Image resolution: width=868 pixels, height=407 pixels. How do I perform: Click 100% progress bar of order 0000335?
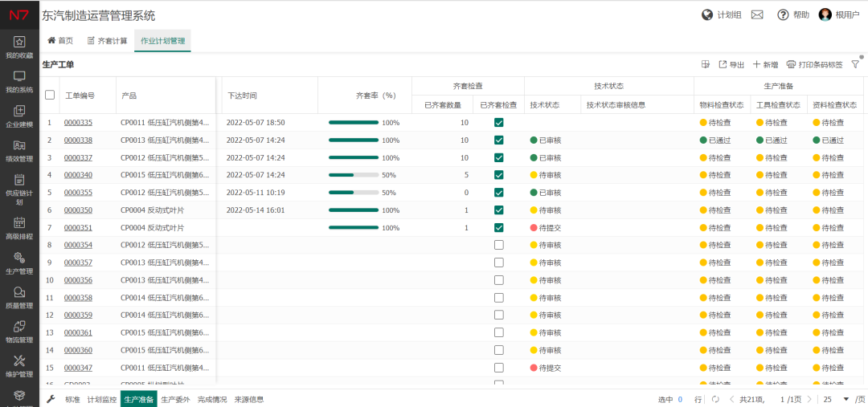click(354, 122)
